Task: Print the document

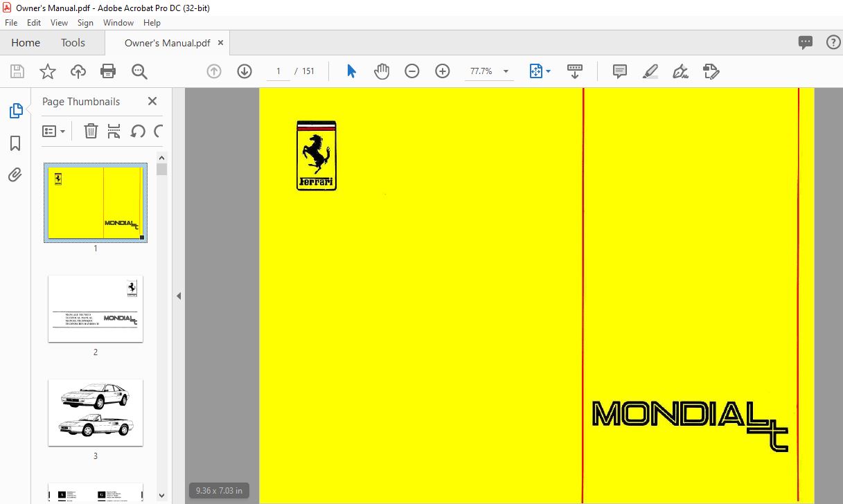Action: 108,71
